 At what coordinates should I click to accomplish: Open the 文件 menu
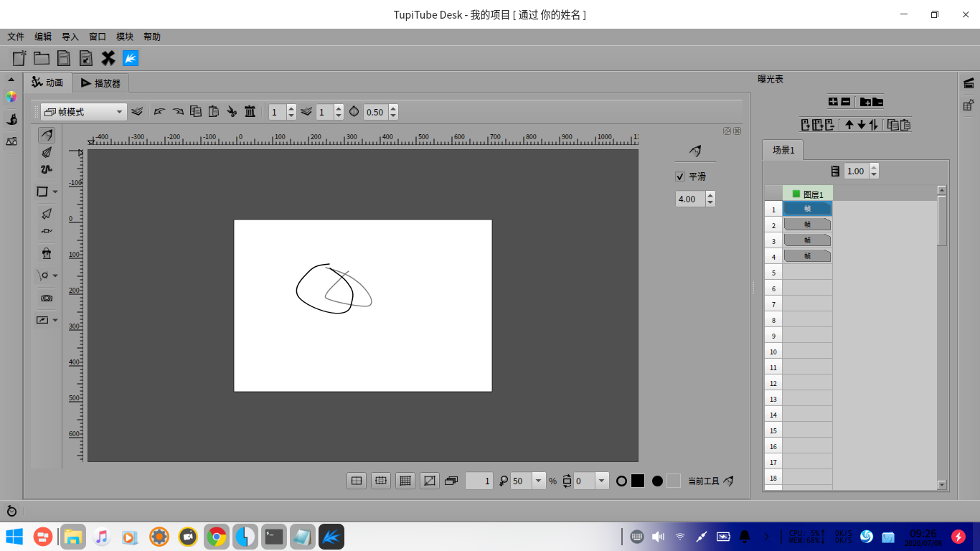16,37
